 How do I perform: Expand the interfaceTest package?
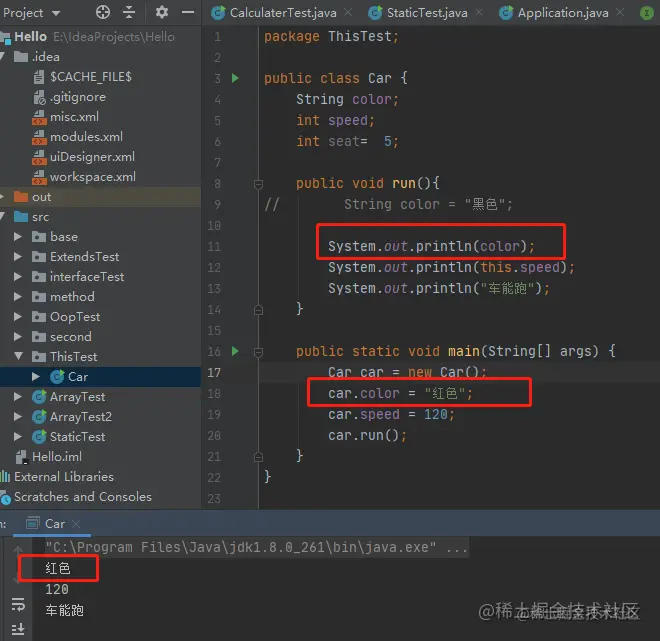[x=18, y=277]
